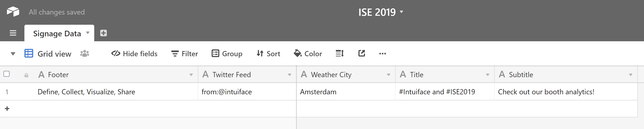
Task: Open the hamburger tables menu
Action: click(x=13, y=33)
